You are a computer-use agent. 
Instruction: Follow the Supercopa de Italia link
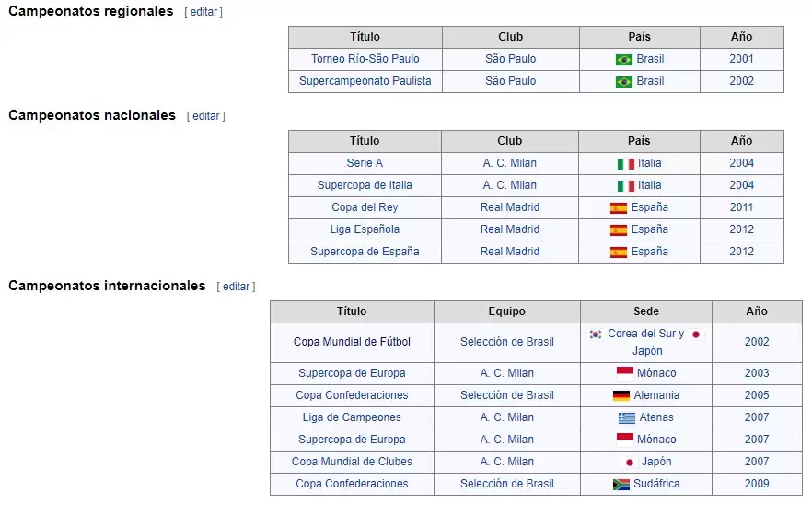pyautogui.click(x=365, y=185)
